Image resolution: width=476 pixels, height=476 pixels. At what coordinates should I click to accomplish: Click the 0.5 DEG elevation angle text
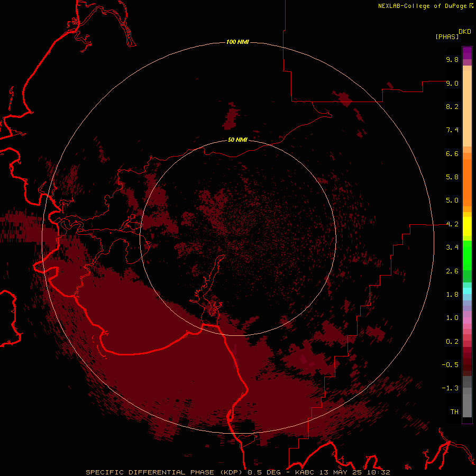pyautogui.click(x=265, y=472)
